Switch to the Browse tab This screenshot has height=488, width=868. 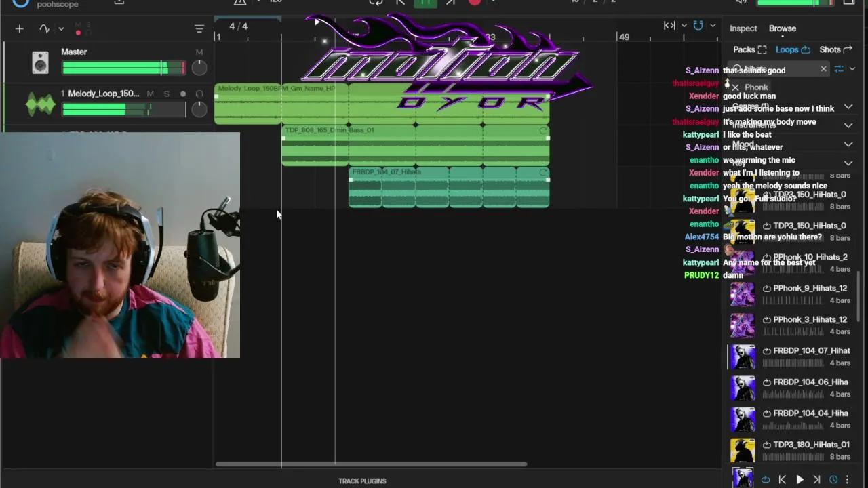click(782, 28)
